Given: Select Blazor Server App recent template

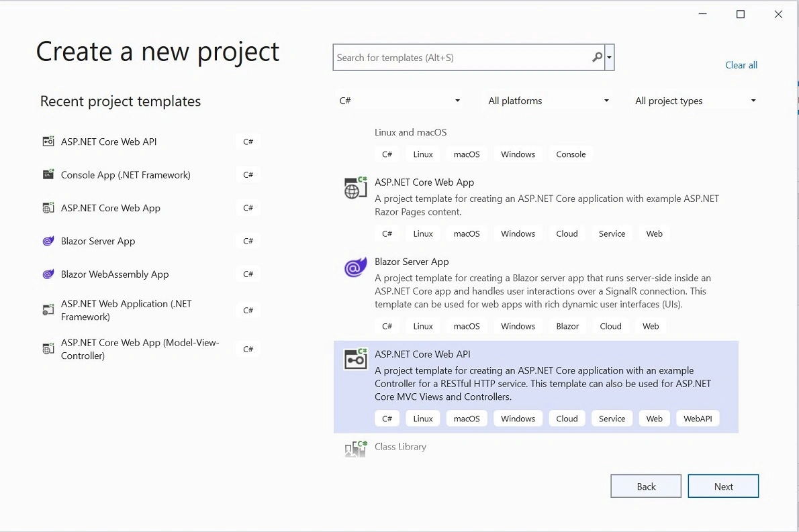Looking at the screenshot, I should point(151,241).
